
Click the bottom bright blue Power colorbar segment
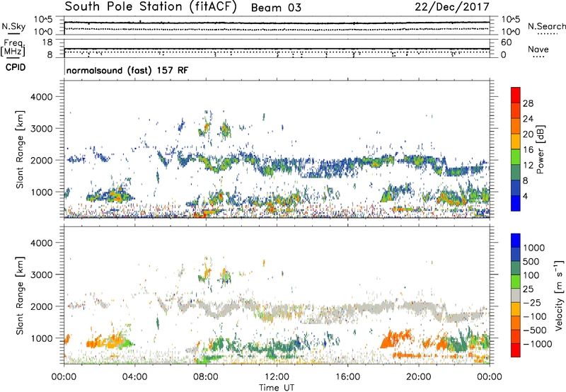516,203
